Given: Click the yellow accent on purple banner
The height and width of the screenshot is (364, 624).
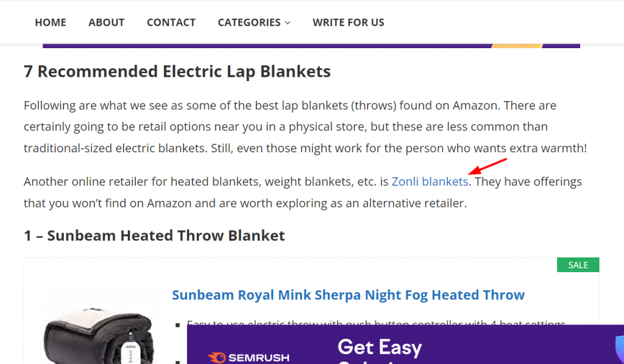Looking at the screenshot, I should tap(517, 46).
